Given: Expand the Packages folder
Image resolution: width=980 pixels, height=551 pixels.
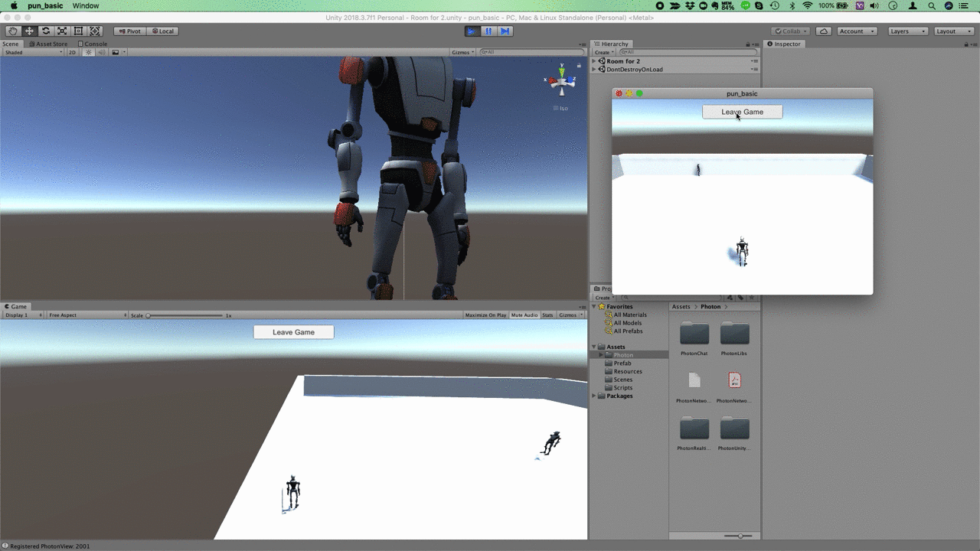Looking at the screenshot, I should pyautogui.click(x=595, y=396).
